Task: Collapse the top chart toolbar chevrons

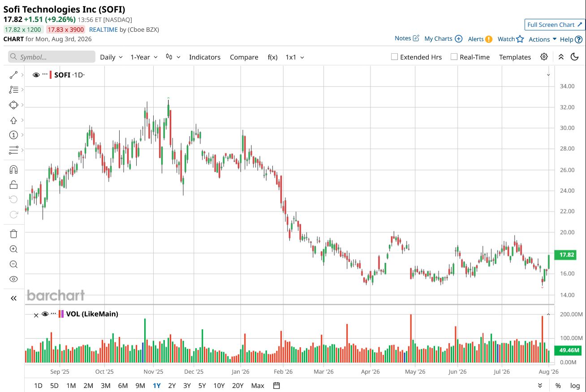Action: (561, 57)
